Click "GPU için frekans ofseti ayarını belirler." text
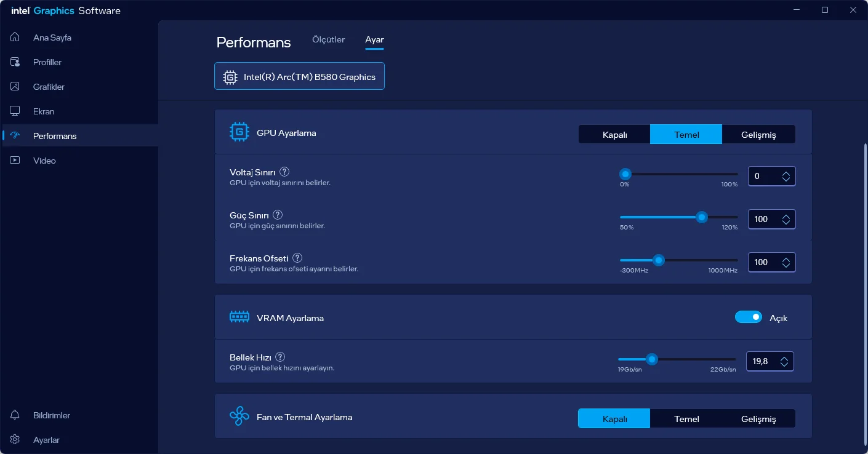The width and height of the screenshot is (868, 454). pyautogui.click(x=294, y=269)
